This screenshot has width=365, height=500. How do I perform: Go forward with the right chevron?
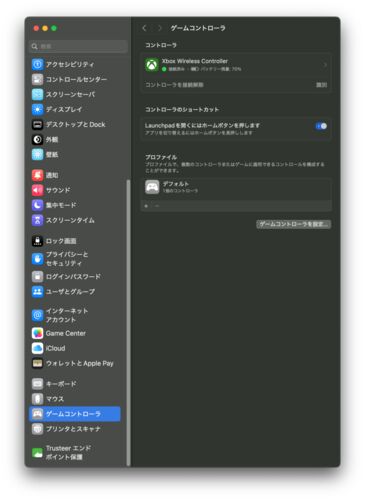click(160, 28)
